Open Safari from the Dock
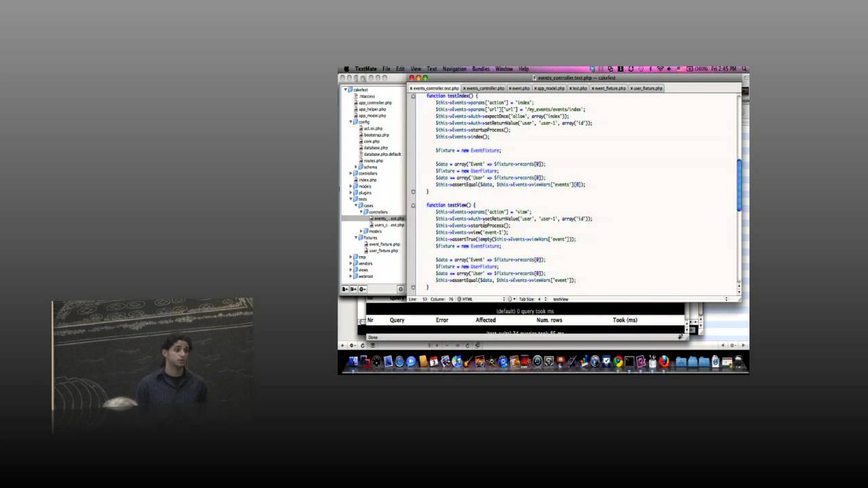The height and width of the screenshot is (488, 868). 399,362
